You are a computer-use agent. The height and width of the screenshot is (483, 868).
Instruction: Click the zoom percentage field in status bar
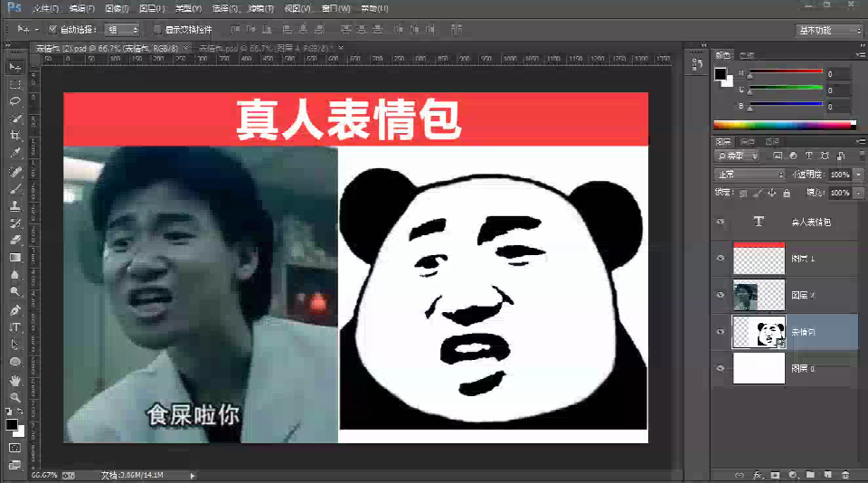(44, 475)
